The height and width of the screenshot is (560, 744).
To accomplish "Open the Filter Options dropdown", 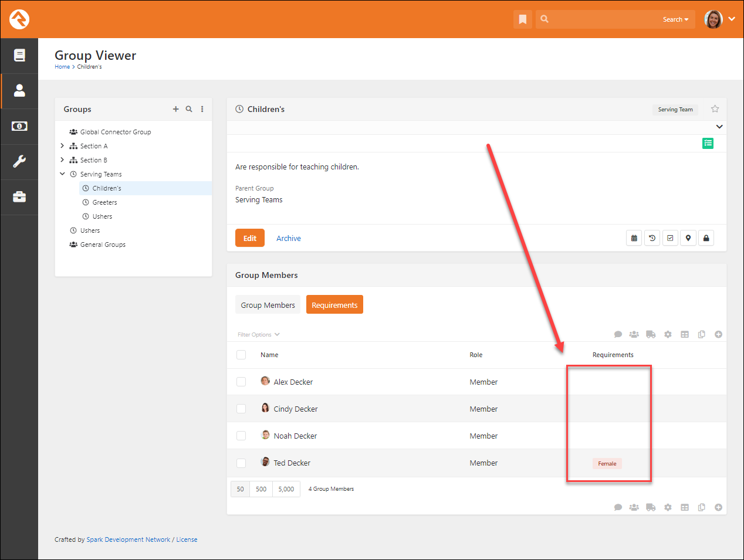I will click(x=258, y=334).
